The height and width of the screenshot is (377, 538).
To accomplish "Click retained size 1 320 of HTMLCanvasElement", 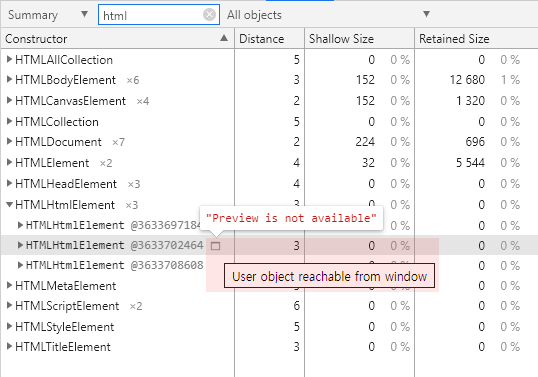I will click(470, 101).
